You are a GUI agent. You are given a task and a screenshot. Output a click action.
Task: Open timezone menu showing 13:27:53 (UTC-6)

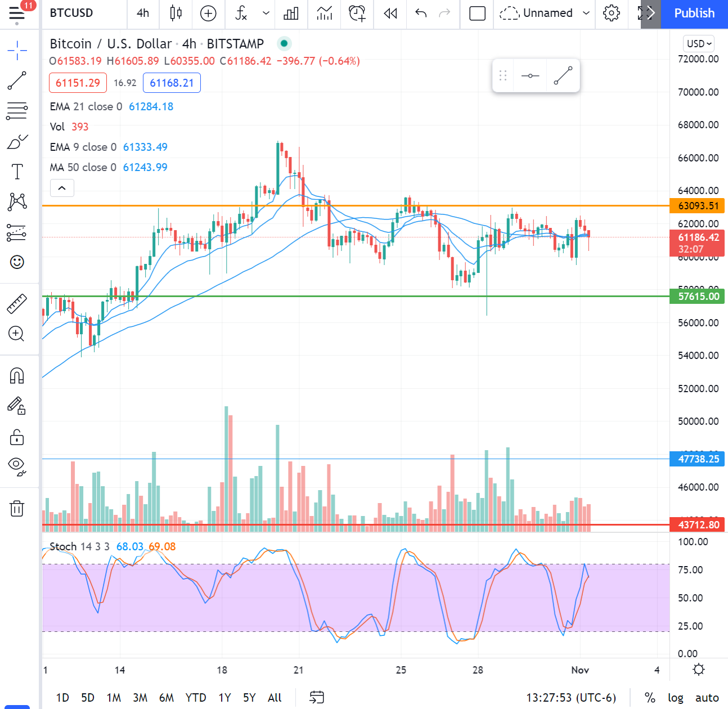click(x=571, y=698)
